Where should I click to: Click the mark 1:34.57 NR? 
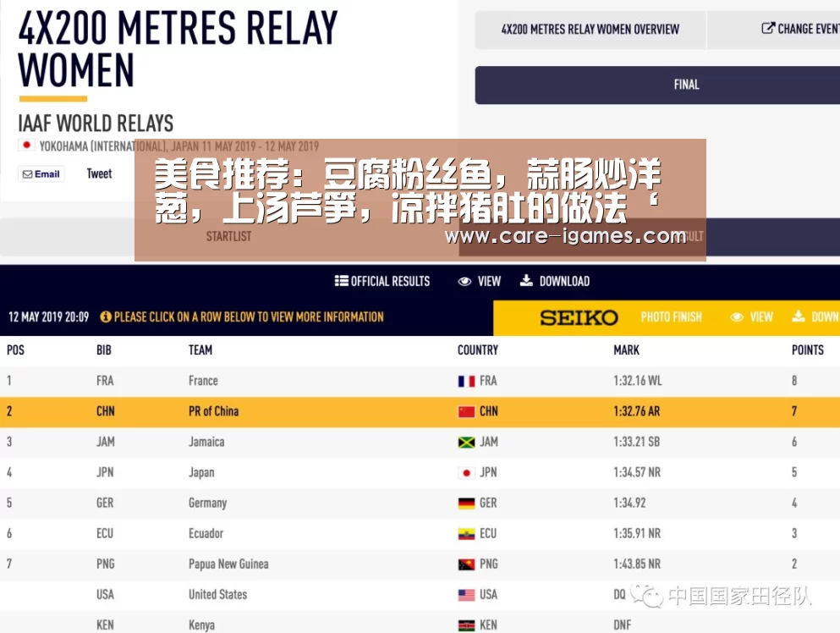637,473
